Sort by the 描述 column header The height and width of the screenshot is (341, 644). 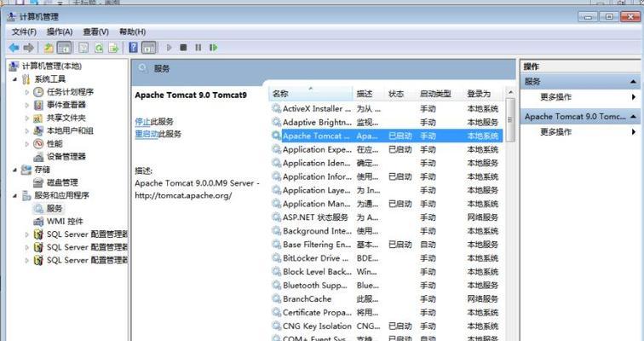click(369, 94)
